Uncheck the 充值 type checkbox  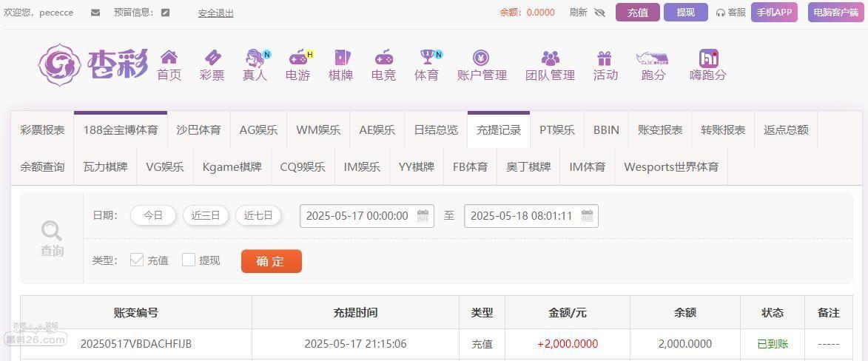click(137, 260)
